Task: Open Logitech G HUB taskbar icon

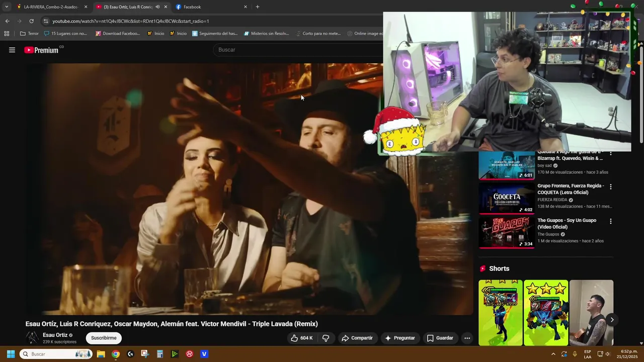Action: tap(130, 354)
